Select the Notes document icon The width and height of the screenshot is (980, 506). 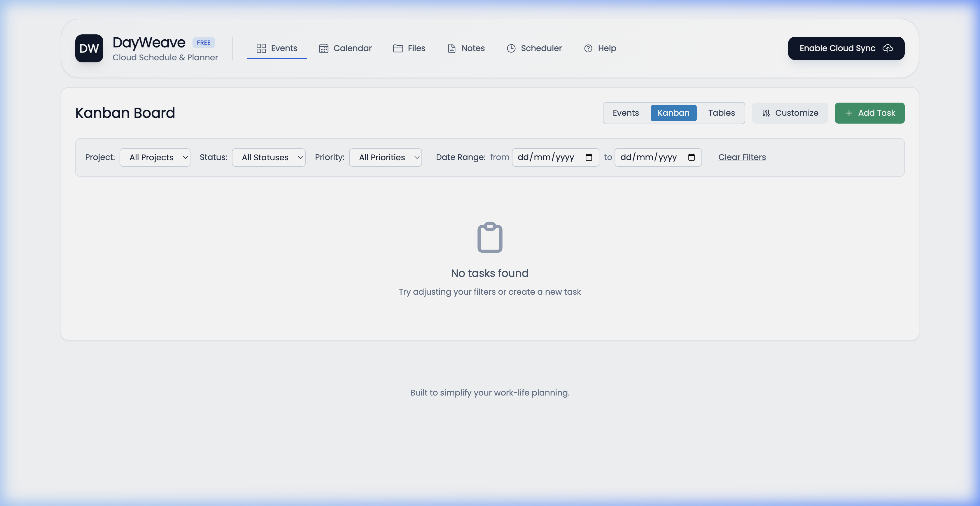pyautogui.click(x=451, y=48)
